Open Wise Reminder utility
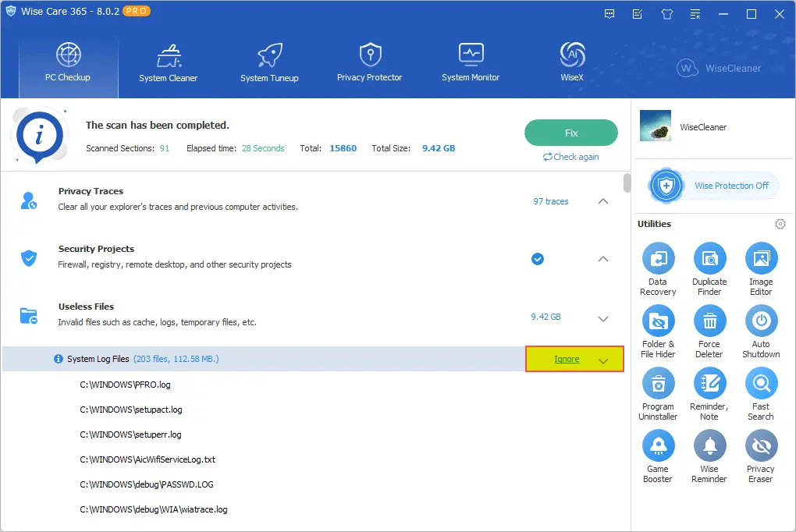796x532 pixels. [709, 457]
